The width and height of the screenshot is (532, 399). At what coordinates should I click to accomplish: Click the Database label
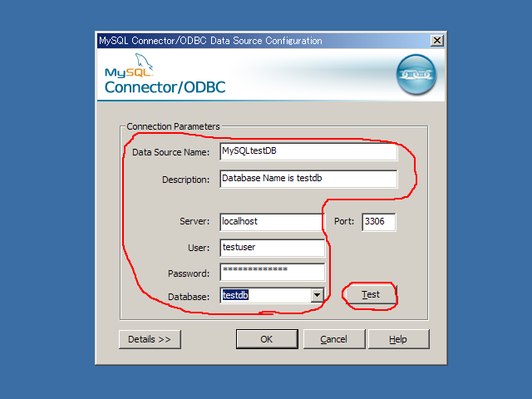pos(189,297)
